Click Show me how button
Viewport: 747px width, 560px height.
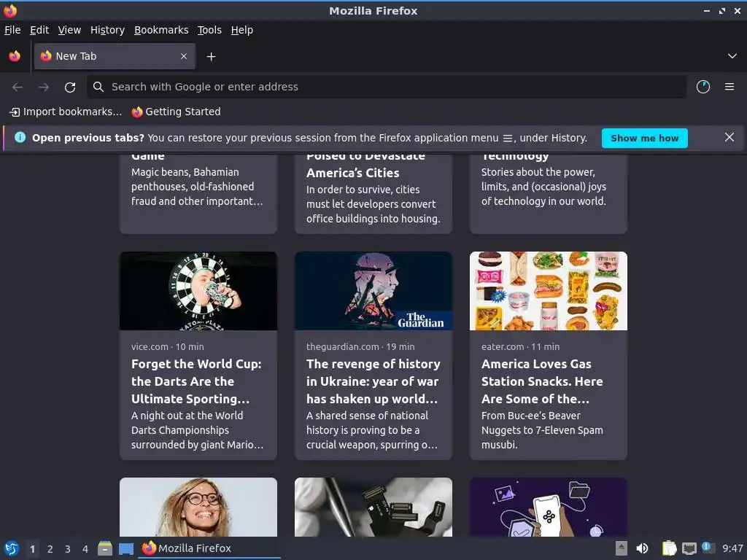(x=645, y=138)
